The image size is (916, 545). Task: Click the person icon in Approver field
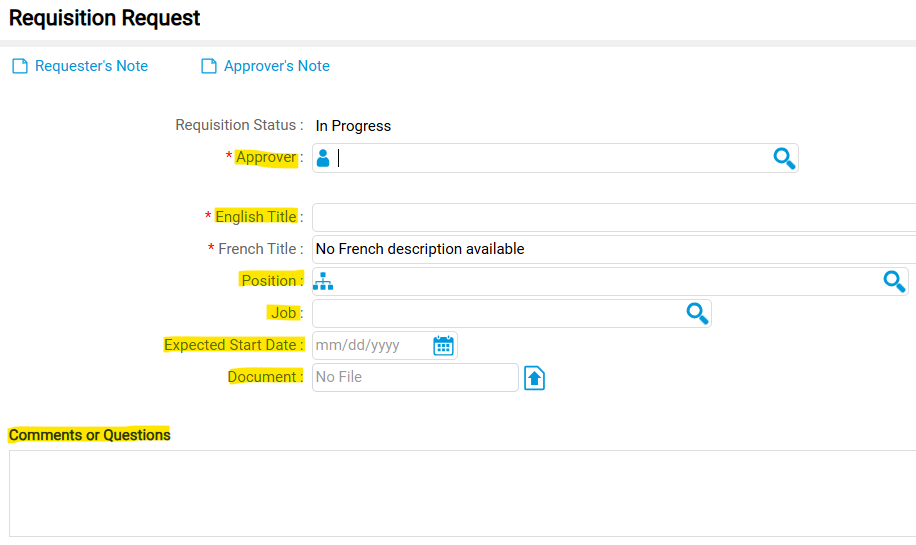pos(323,158)
